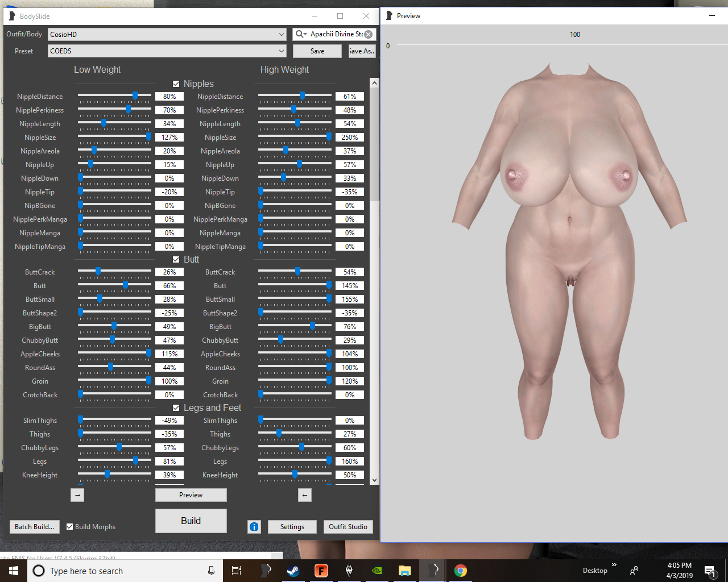Click the low weight NippleSize value field 127%
This screenshot has width=728, height=582.
(x=169, y=138)
